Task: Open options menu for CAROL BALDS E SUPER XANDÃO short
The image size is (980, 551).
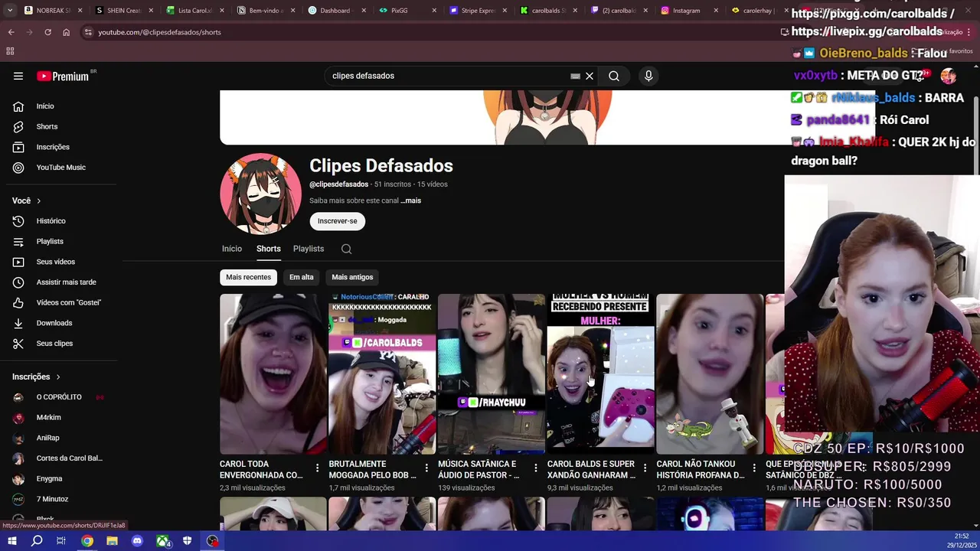Action: click(x=645, y=468)
